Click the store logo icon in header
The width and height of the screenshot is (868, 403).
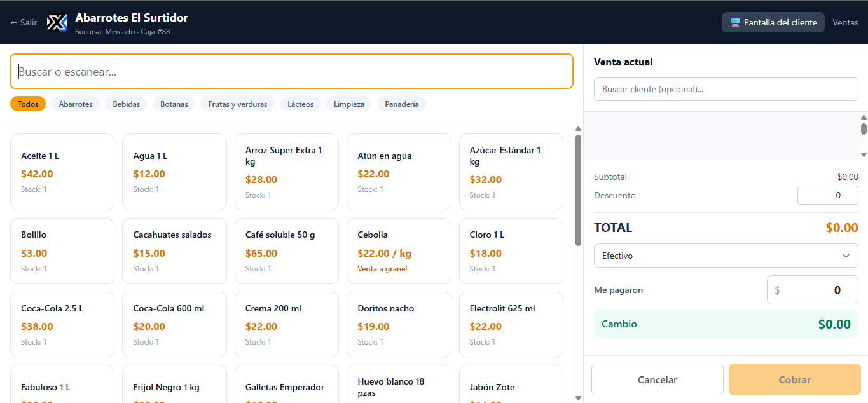[57, 22]
